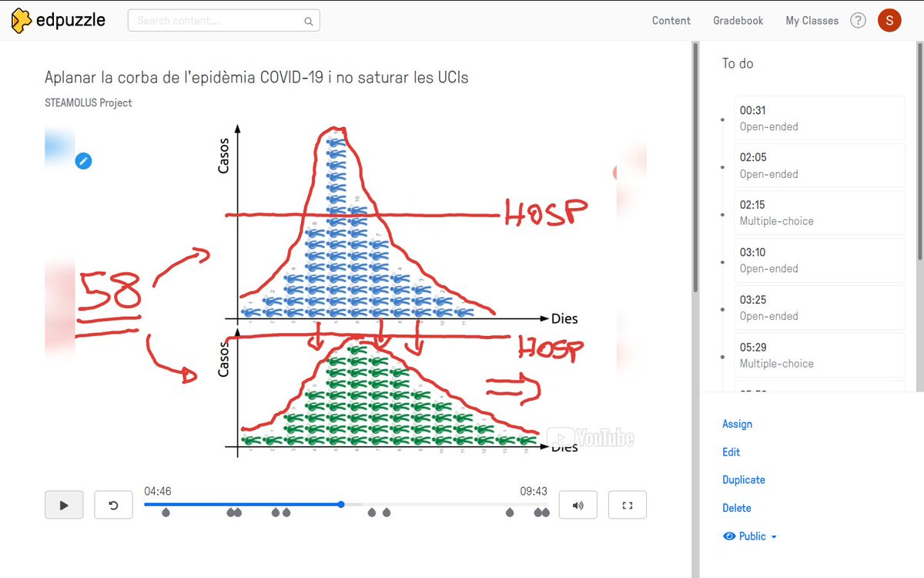Click in the Search content field
924x578 pixels.
(223, 21)
